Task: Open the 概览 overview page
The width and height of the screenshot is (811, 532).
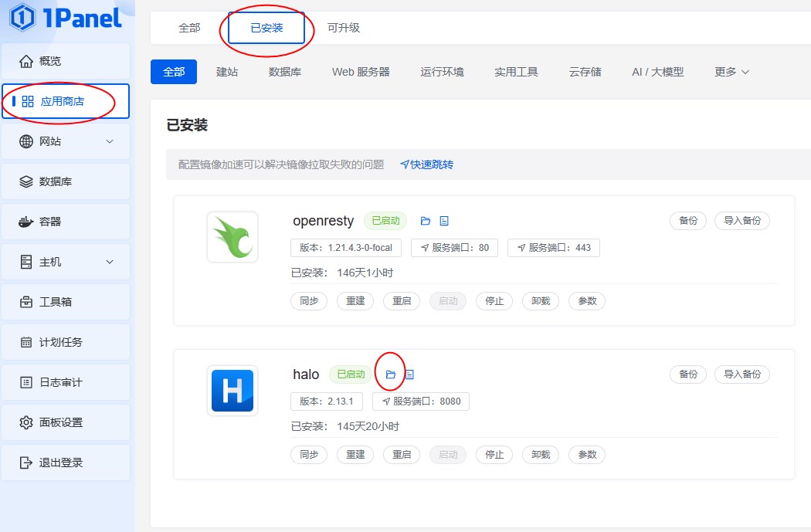Action: [66, 61]
